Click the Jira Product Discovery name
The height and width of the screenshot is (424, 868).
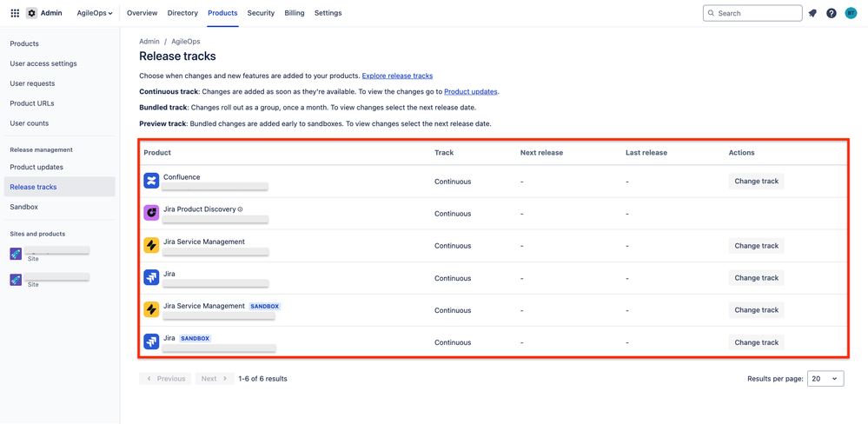200,209
